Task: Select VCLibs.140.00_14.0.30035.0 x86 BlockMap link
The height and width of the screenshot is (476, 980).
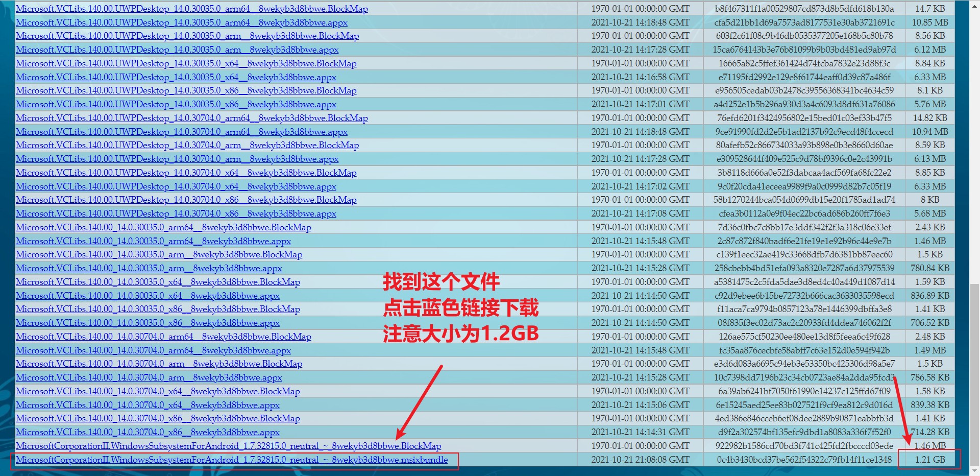Action: 158,309
